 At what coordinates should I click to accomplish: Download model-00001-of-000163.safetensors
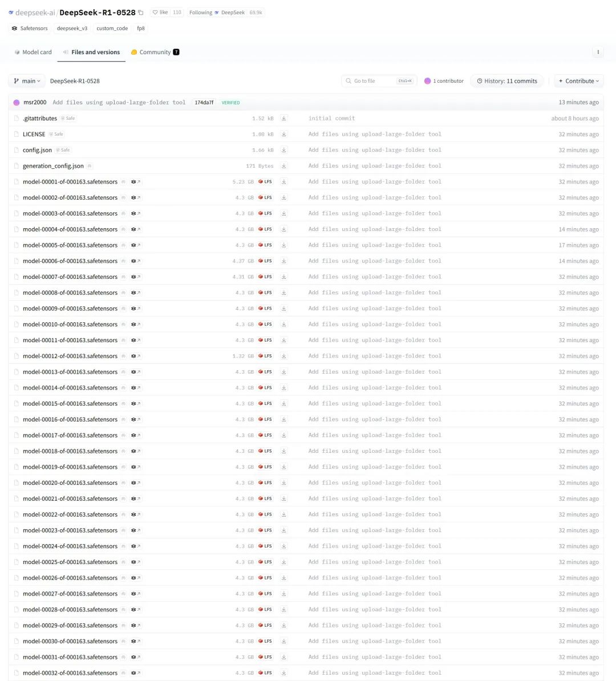[283, 181]
